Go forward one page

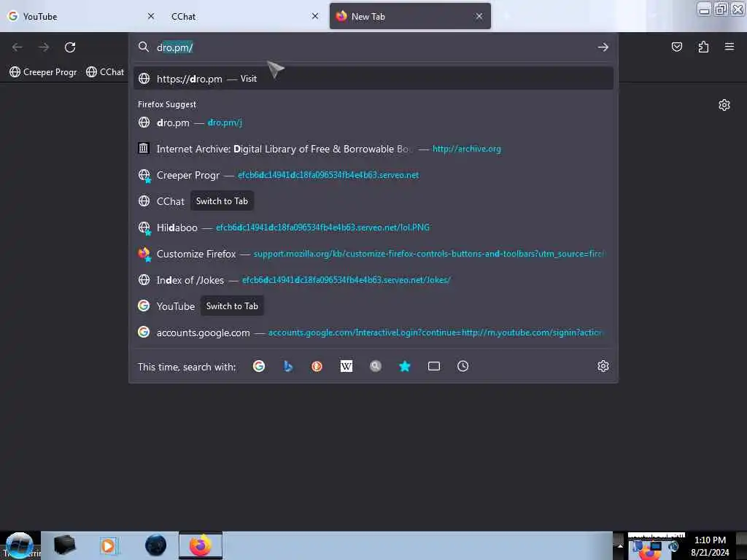click(x=44, y=47)
